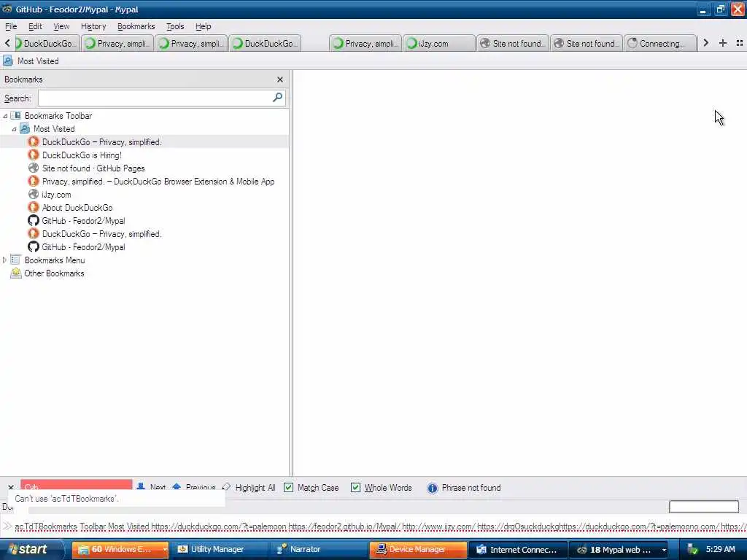Select 'Bookmarks Menu' folder label
The width and height of the screenshot is (747, 560).
click(55, 260)
